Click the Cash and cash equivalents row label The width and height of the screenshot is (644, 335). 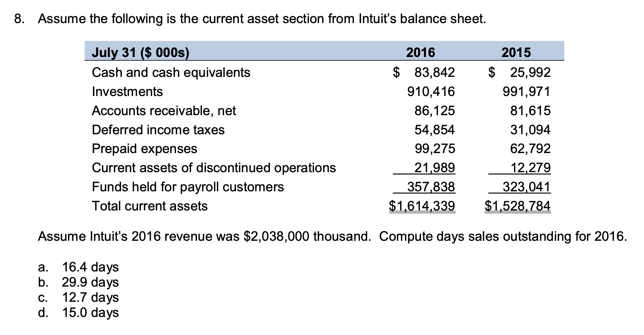coord(171,73)
